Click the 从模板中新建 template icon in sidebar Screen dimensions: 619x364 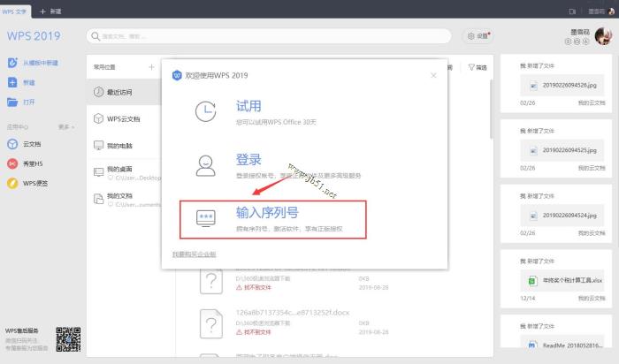coord(12,63)
